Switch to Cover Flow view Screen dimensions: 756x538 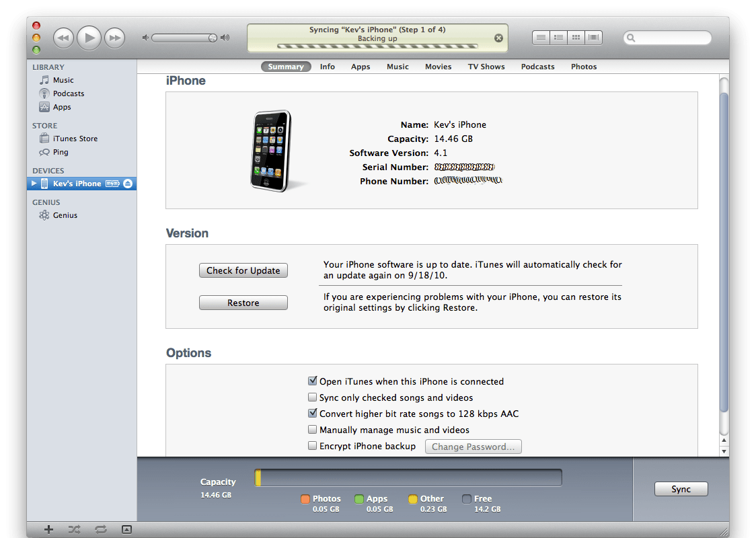(593, 37)
